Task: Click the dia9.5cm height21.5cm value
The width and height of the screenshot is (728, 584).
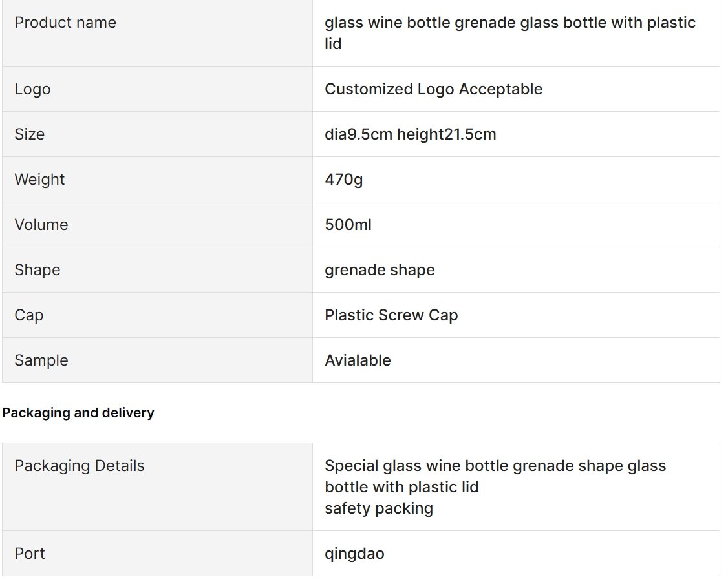Action: click(411, 134)
